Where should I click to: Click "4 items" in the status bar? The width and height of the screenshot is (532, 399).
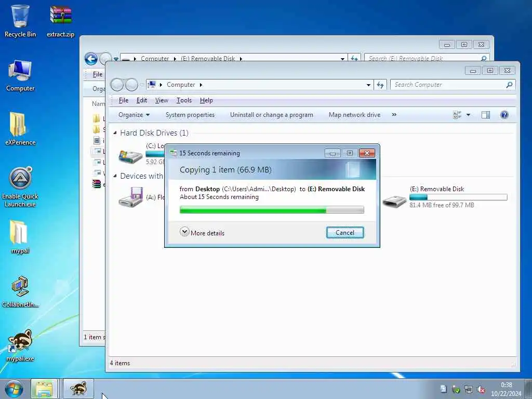tap(120, 363)
